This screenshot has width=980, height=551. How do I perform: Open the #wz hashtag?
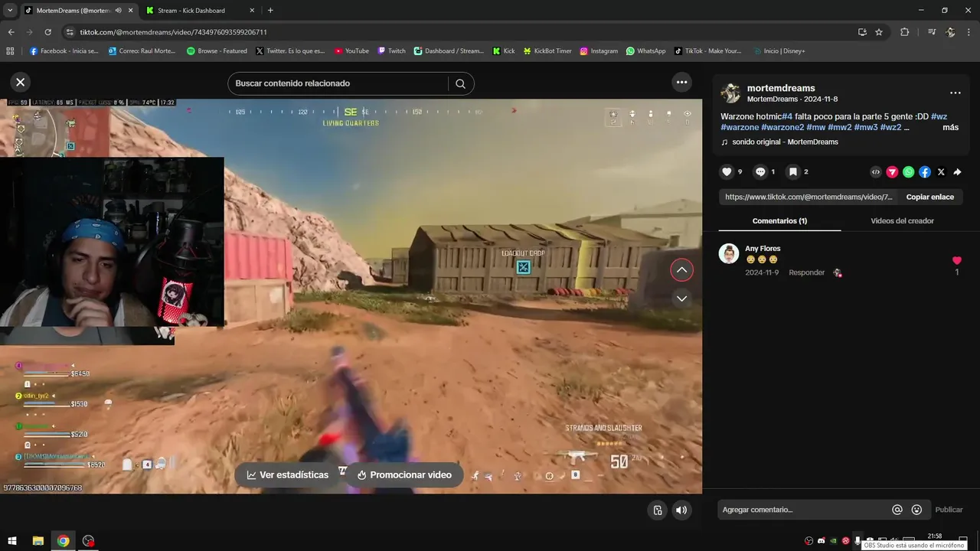939,116
